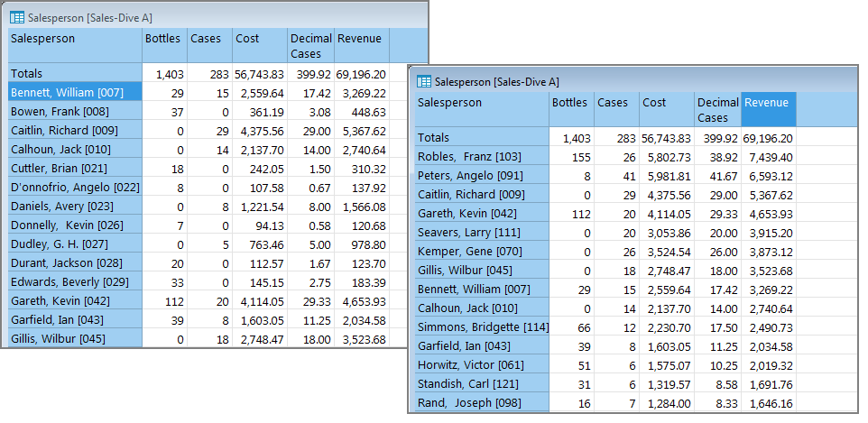Select Rand, Joseph [098] row

(482, 402)
